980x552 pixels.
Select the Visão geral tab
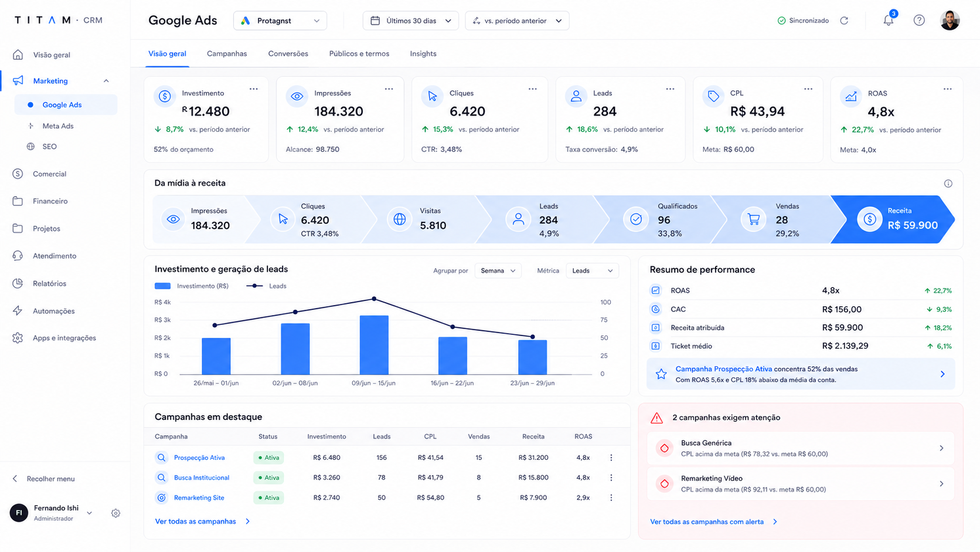[x=167, y=53]
